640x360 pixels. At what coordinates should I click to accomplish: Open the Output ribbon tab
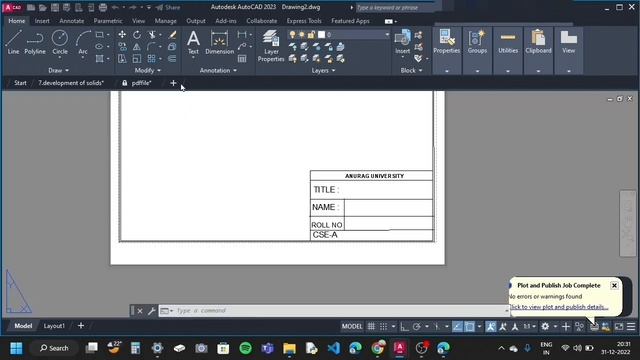[x=196, y=21]
